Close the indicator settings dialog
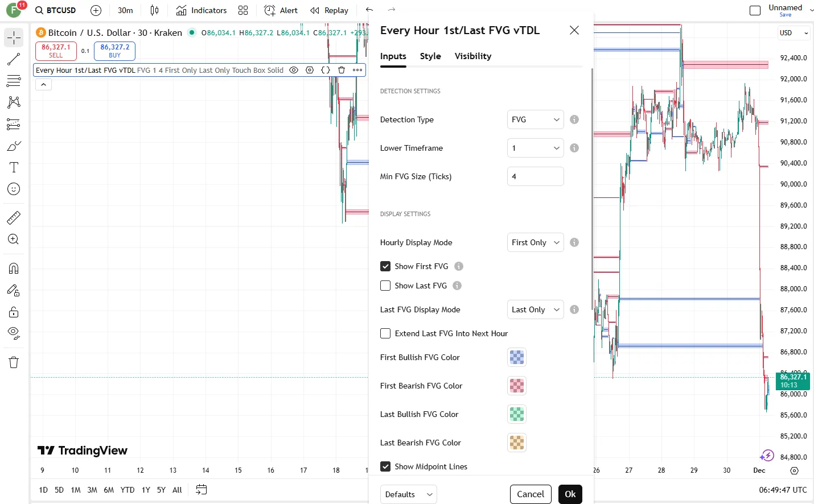The image size is (814, 504). pos(574,30)
